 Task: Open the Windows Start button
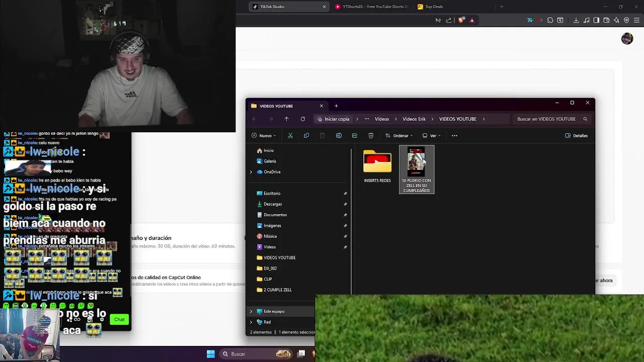coord(211,354)
